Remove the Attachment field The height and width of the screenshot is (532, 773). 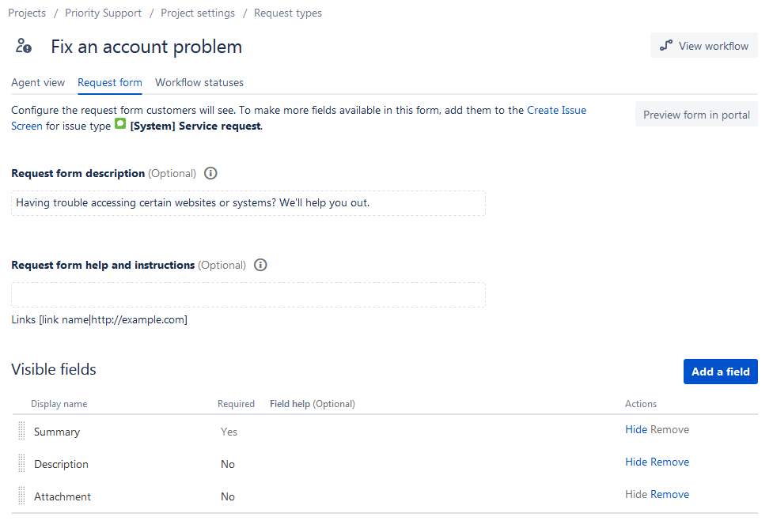coord(669,494)
